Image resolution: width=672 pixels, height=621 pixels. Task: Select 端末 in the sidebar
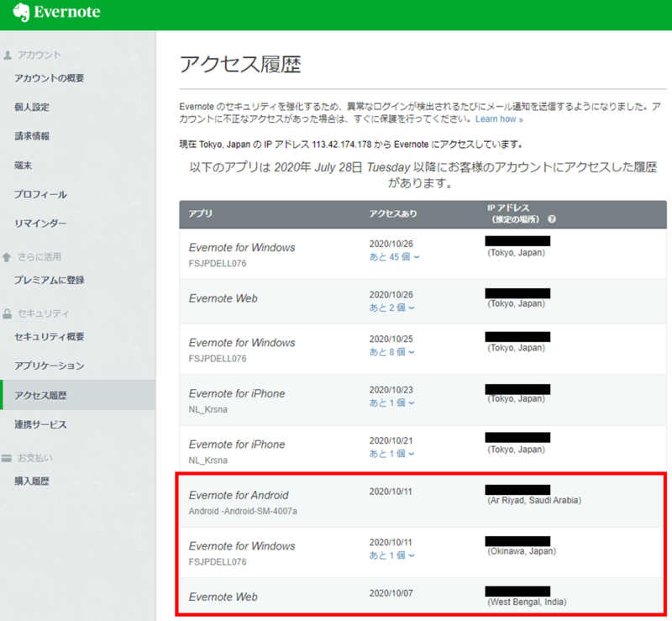[24, 166]
